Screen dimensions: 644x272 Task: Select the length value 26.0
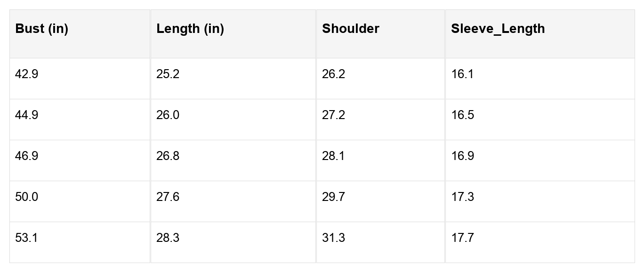[x=168, y=115]
